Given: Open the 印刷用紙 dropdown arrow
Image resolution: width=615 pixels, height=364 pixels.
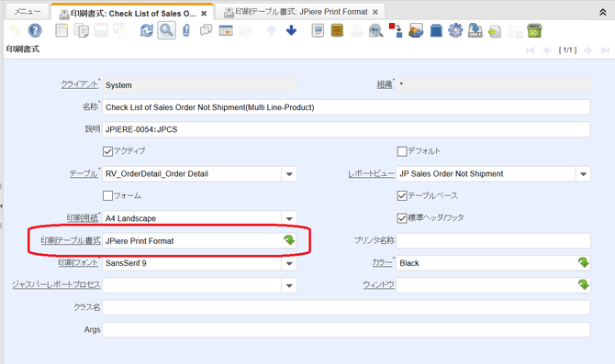Looking at the screenshot, I should 289,218.
